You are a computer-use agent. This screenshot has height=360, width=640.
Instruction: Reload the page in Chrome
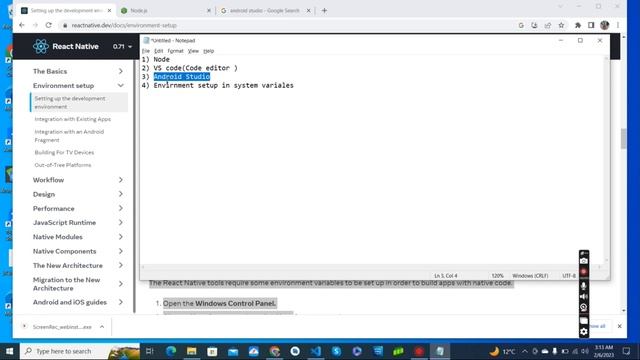49,25
